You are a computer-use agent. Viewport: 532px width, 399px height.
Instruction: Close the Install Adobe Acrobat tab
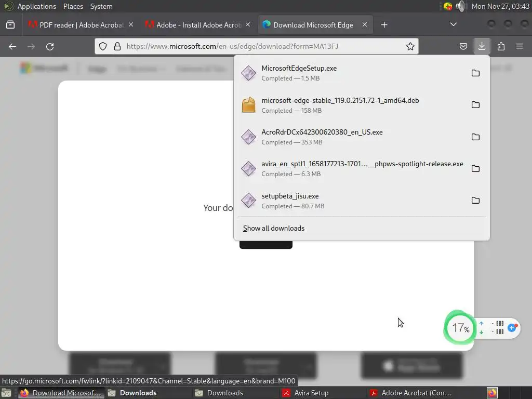pos(248,25)
